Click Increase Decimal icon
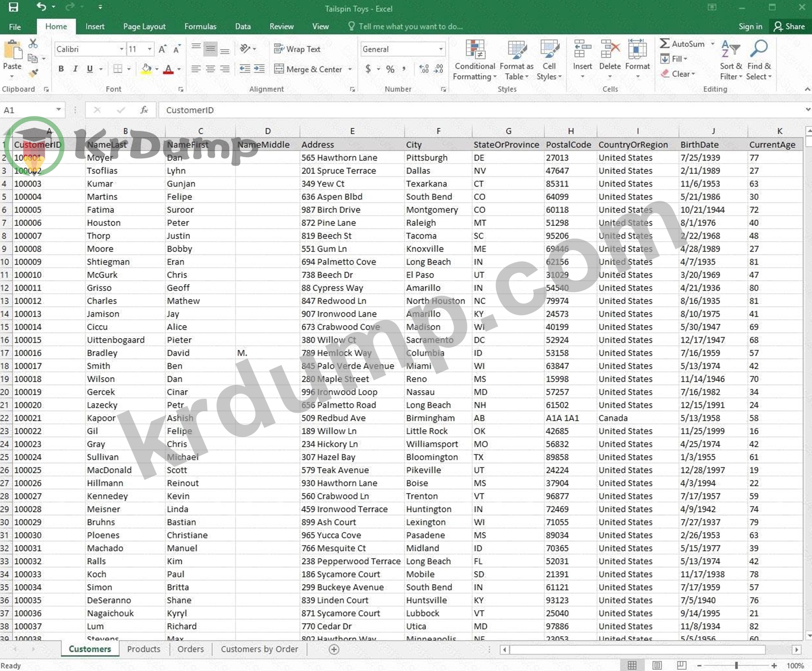 (x=423, y=69)
